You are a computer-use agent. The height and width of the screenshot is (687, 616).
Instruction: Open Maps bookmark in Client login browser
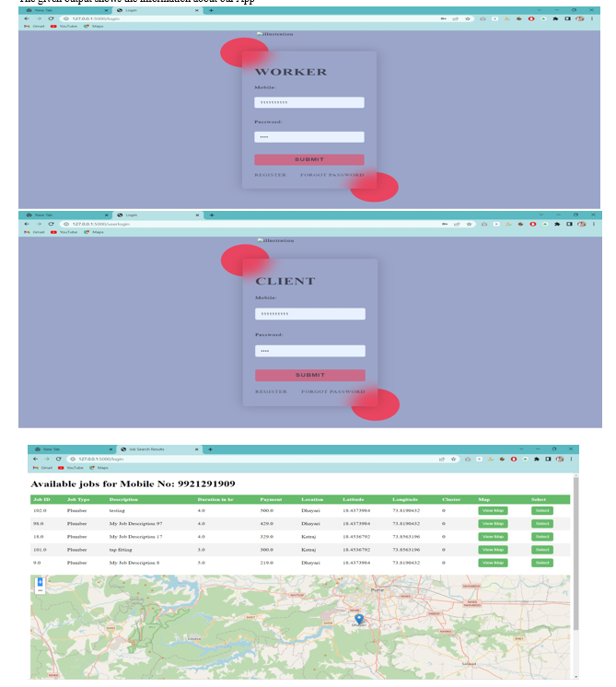point(94,232)
